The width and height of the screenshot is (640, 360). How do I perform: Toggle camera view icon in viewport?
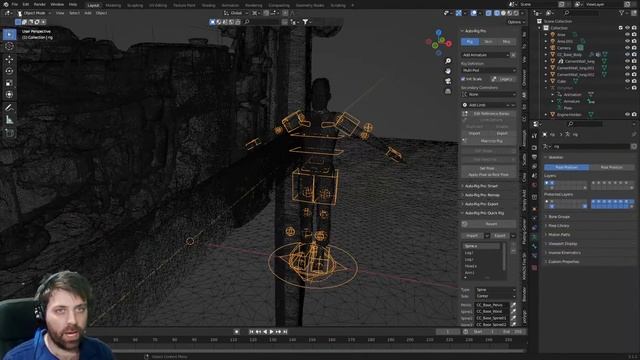(448, 81)
